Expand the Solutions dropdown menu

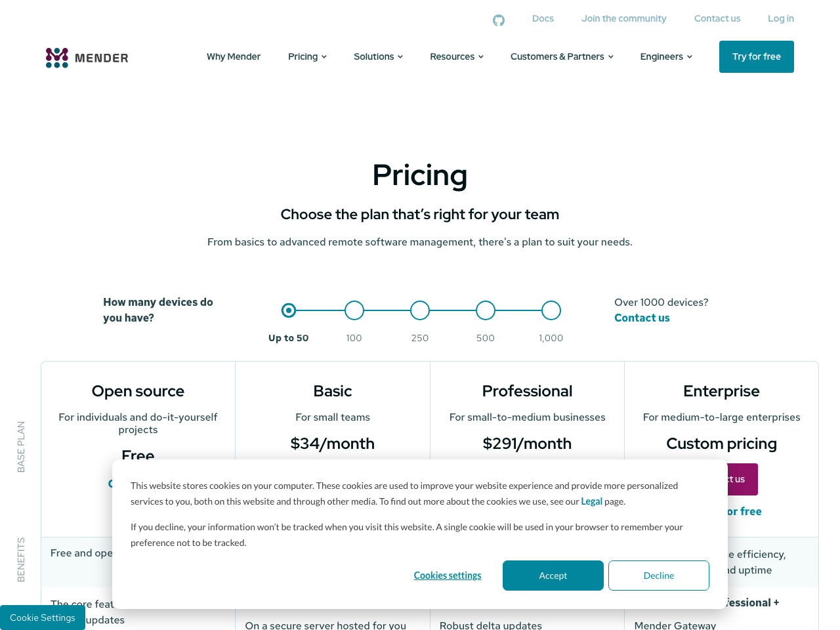(378, 56)
